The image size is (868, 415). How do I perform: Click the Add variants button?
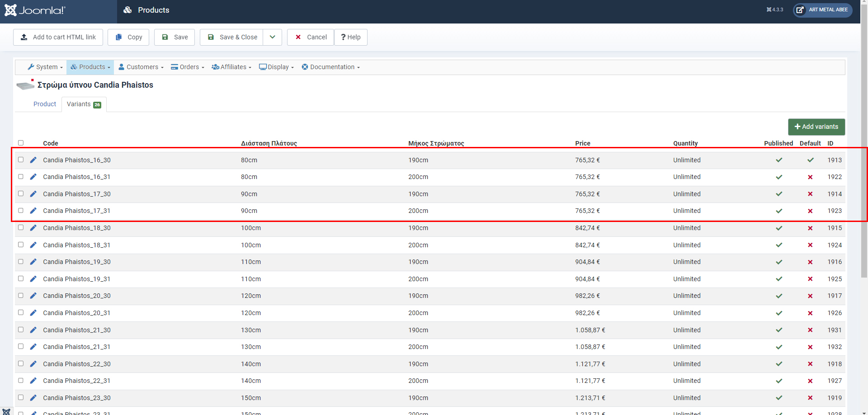816,127
